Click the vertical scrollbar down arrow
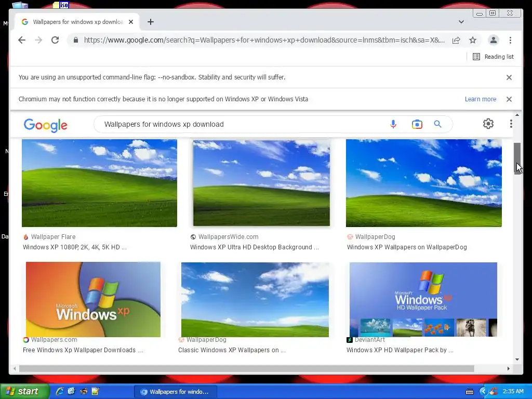This screenshot has height=399, width=532. point(517,360)
